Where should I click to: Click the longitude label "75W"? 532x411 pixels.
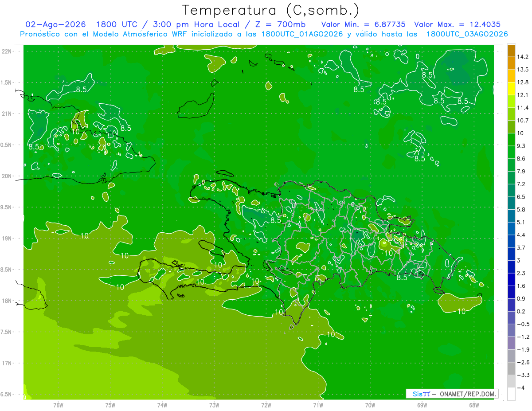point(110,405)
